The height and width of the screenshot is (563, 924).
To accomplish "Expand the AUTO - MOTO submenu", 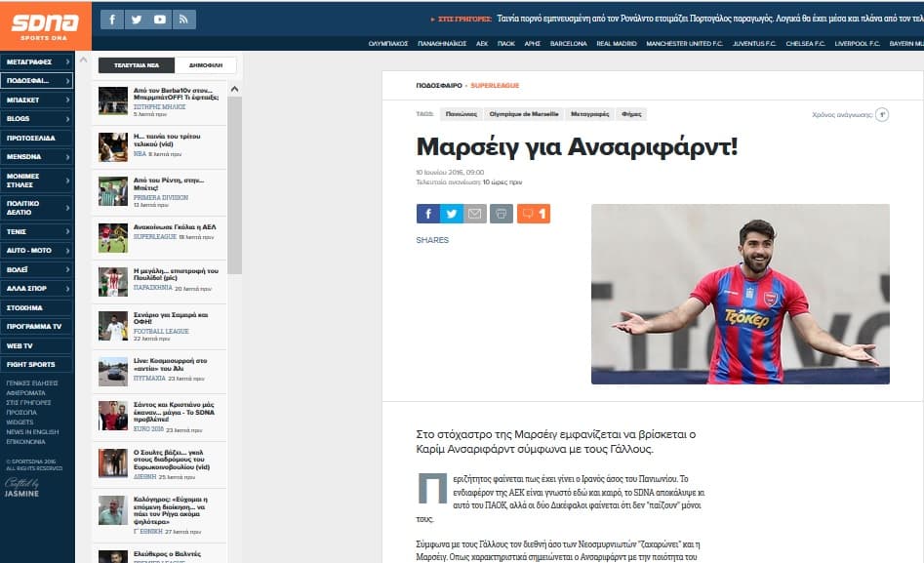I will click(x=67, y=251).
